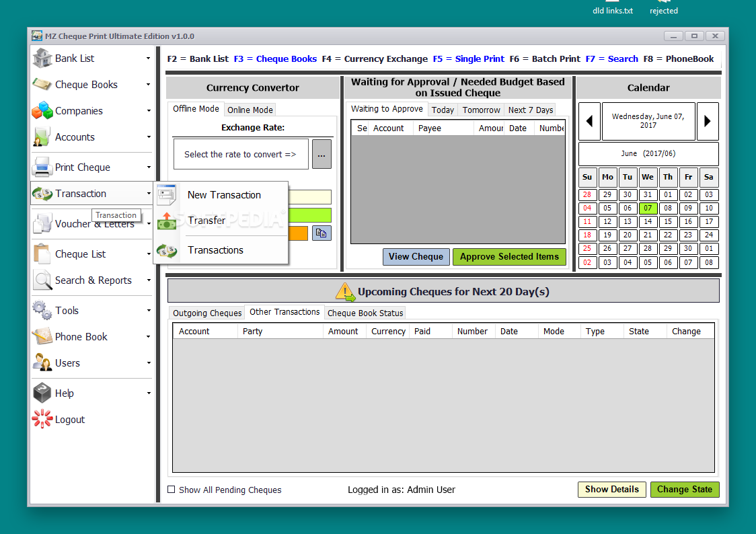756x534 pixels.
Task: Go to previous calendar day arrow
Action: coord(589,121)
